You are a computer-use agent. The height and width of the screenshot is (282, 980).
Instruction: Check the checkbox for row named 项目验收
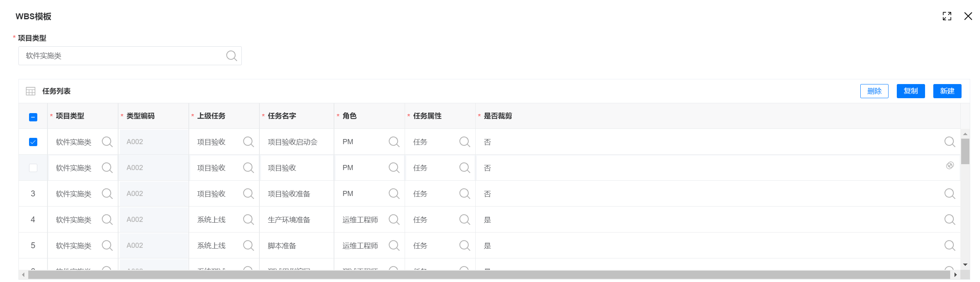click(33, 168)
